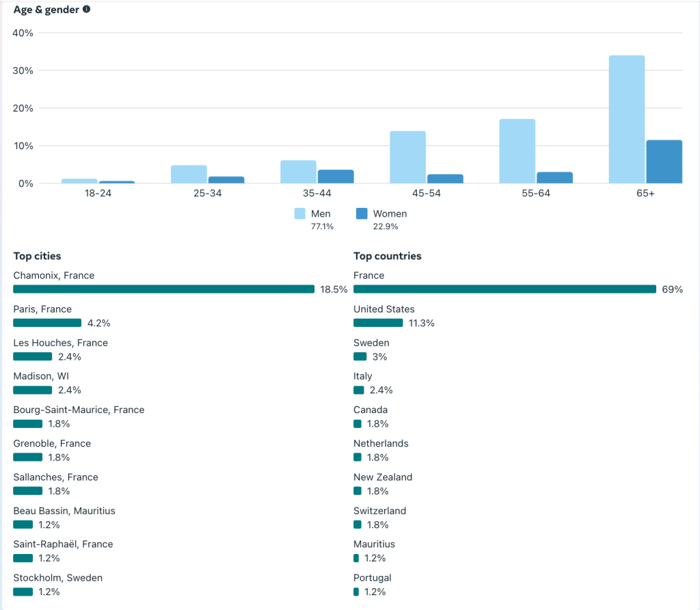Select the United States bar in Top countries
Image resolution: width=700 pixels, height=610 pixels.
point(378,323)
